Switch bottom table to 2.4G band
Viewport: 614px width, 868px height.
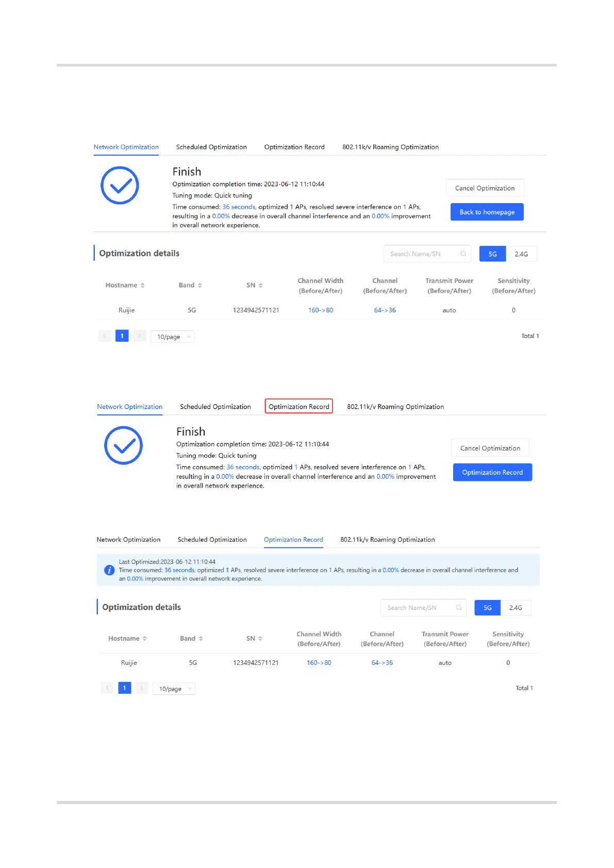(x=516, y=608)
